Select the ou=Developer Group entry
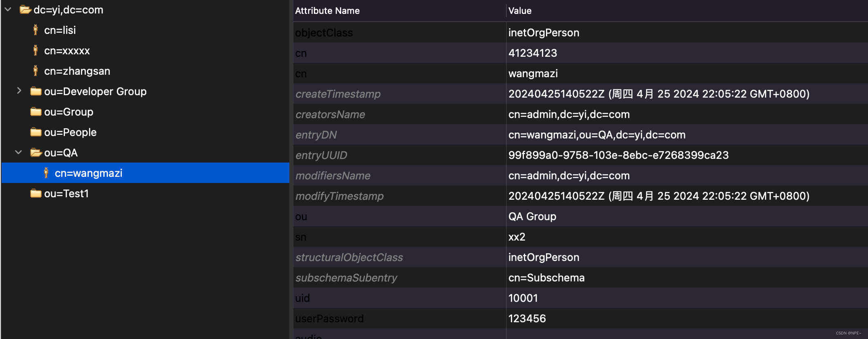The image size is (868, 339). [95, 91]
